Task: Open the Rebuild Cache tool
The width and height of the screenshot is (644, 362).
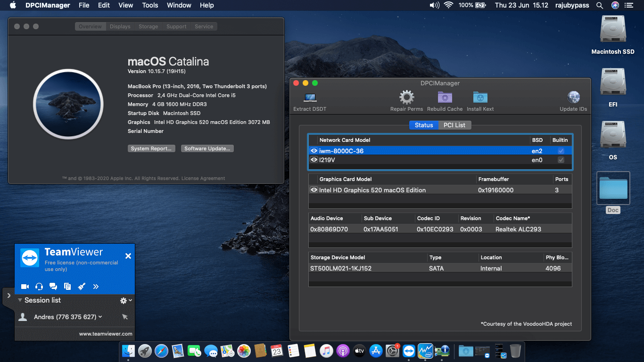Action: tap(445, 98)
